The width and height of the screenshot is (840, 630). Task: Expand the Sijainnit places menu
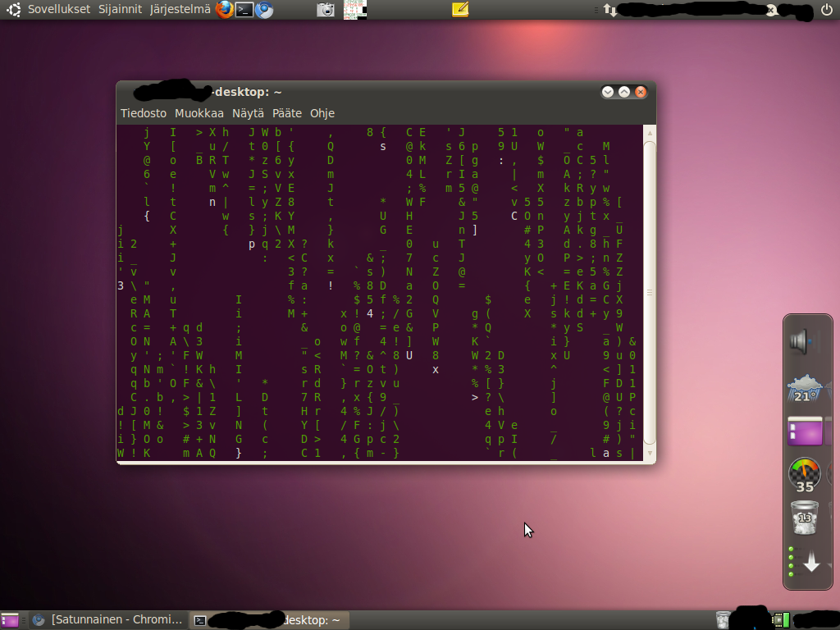coord(120,10)
